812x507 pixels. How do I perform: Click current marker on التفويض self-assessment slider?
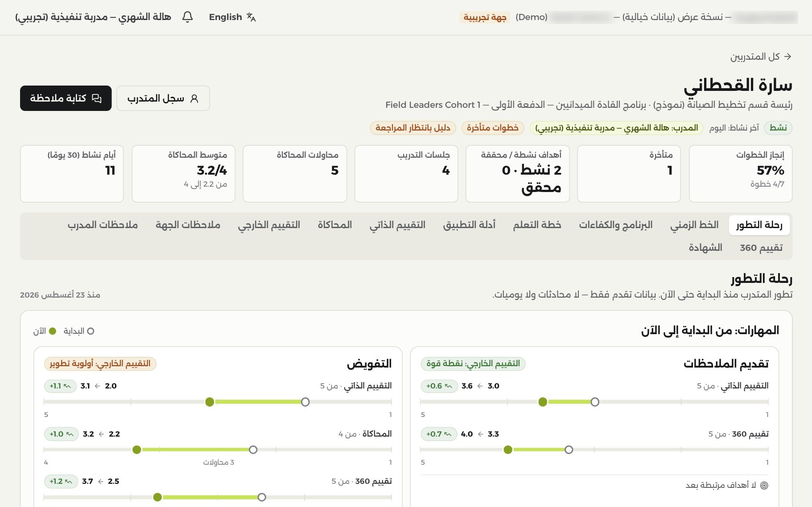pyautogui.click(x=210, y=402)
